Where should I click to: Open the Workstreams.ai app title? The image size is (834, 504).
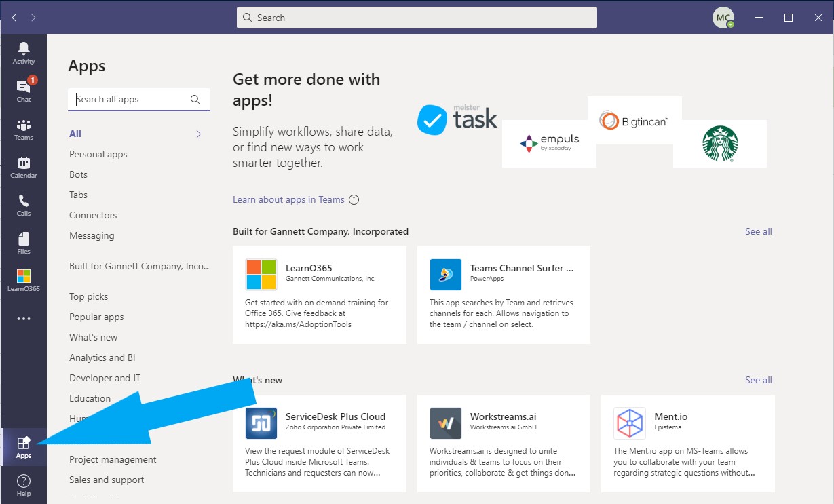click(503, 416)
